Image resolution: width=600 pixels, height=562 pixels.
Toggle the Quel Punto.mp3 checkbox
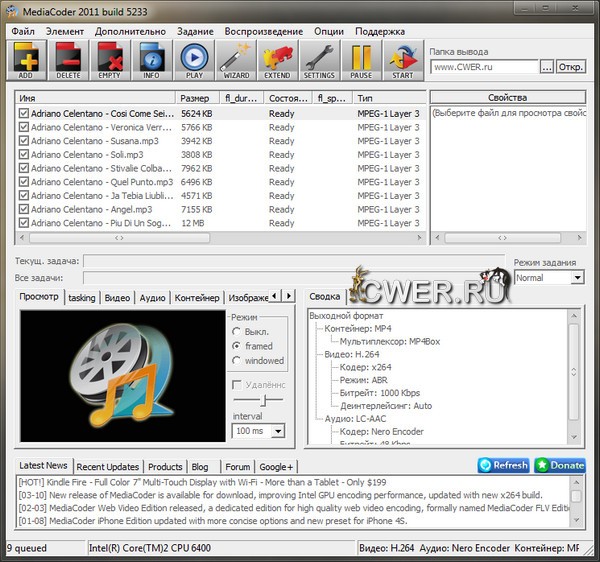click(x=24, y=182)
